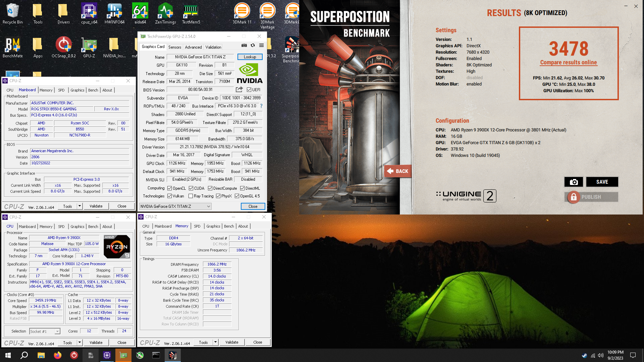644x362 pixels.
Task: Click the GPU name field in GPU-Z
Action: (200, 57)
